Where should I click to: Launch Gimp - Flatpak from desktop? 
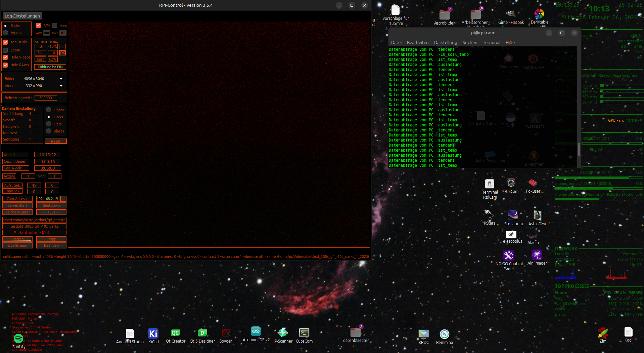point(511,16)
